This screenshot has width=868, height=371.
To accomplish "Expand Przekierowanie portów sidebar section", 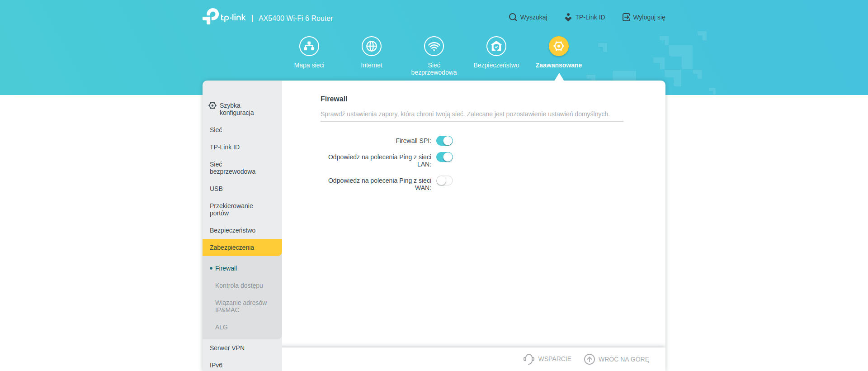I will point(231,209).
